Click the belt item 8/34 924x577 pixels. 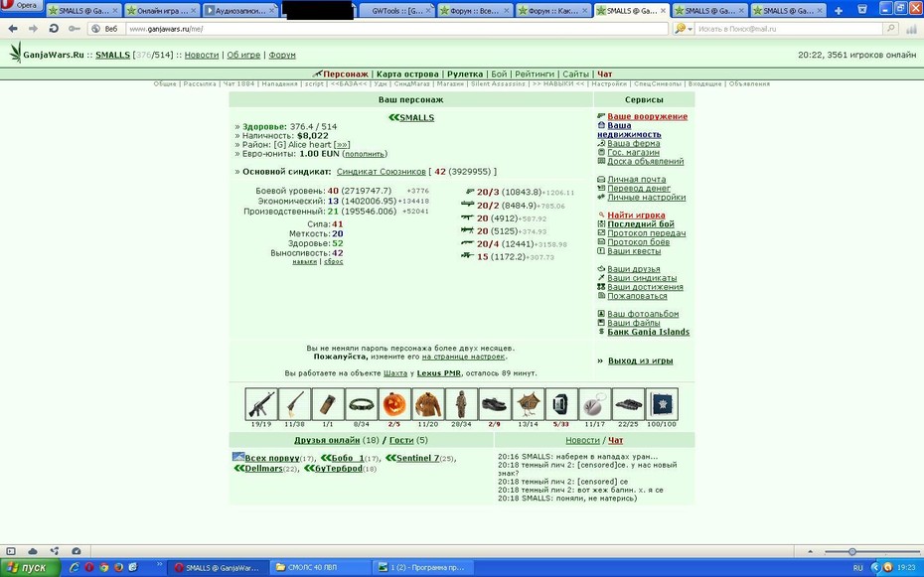tap(362, 404)
